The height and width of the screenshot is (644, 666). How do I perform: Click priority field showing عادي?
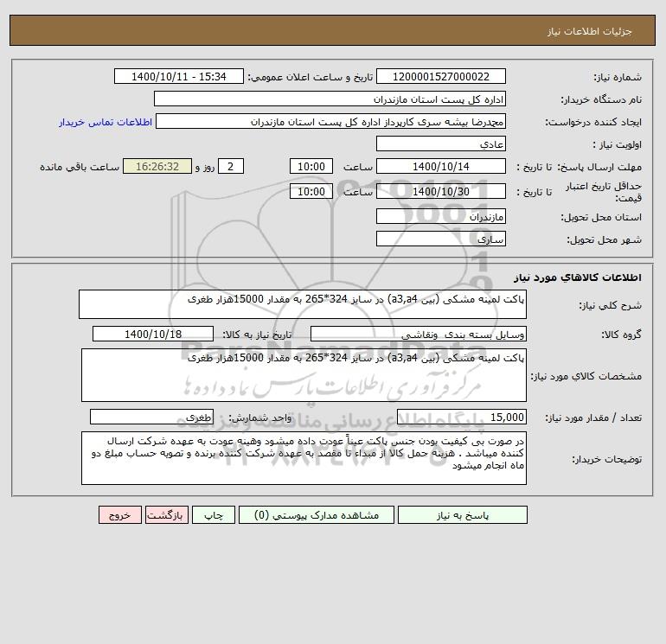click(441, 143)
